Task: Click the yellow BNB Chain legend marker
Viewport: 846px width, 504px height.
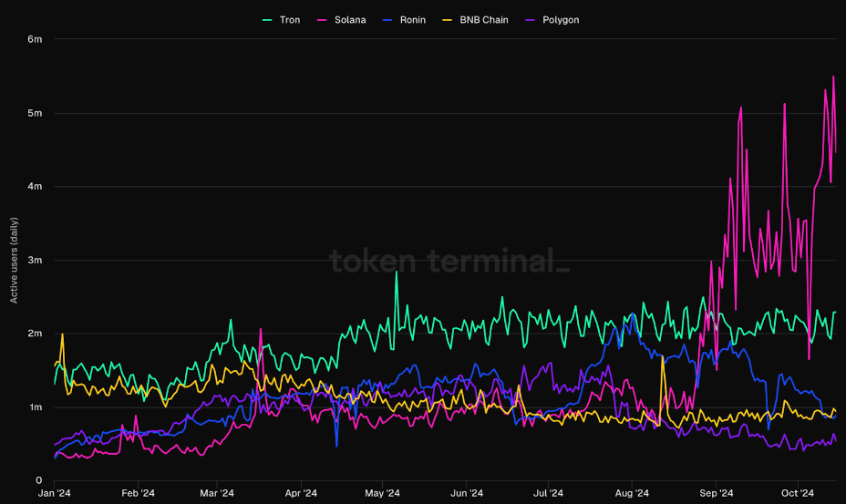Action: point(447,20)
